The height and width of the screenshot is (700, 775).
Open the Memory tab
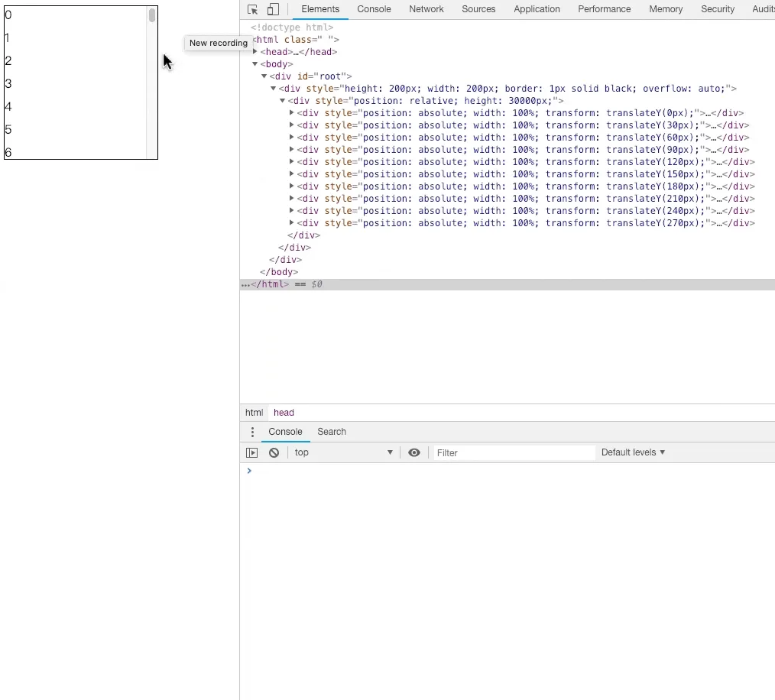[x=666, y=9]
